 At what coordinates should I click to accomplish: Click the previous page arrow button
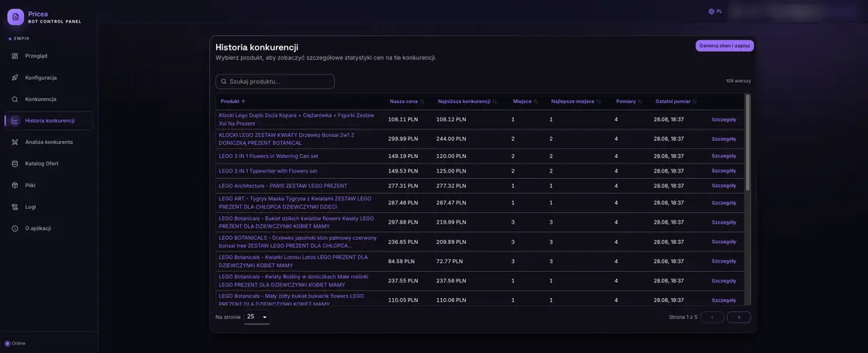(x=712, y=317)
